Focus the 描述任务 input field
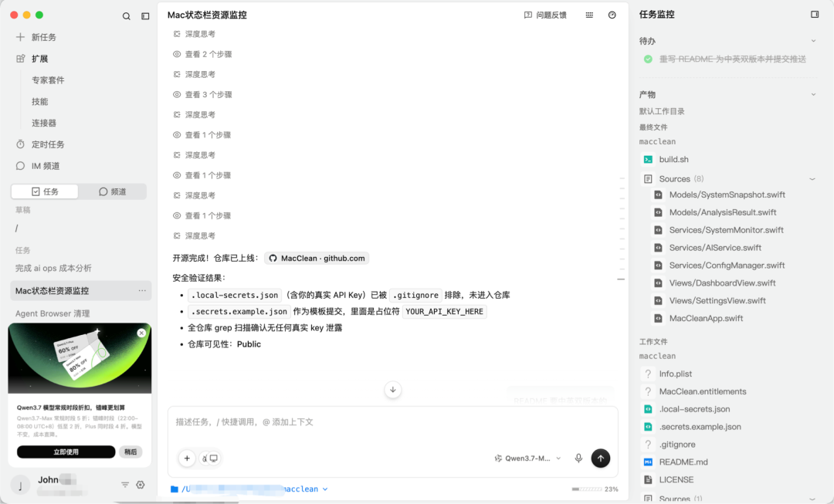The width and height of the screenshot is (834, 504). pos(392,422)
